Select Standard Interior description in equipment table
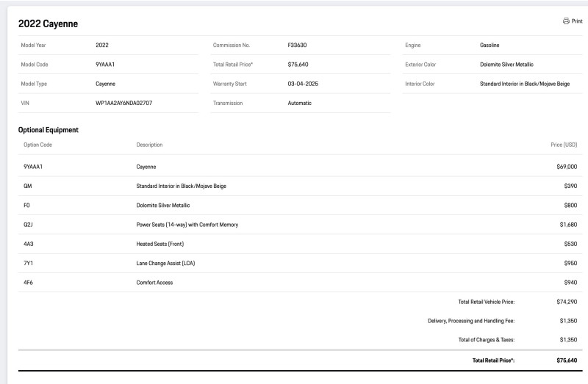The image size is (588, 384). coord(181,186)
